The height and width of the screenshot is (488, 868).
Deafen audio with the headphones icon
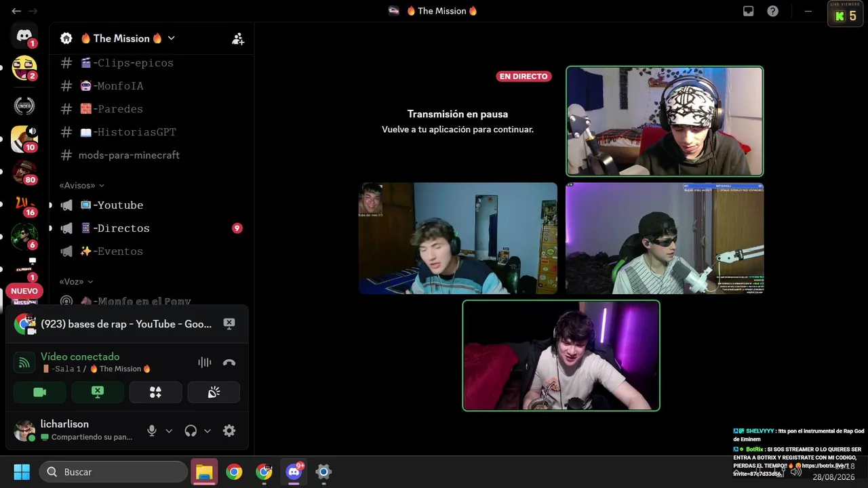pyautogui.click(x=191, y=430)
